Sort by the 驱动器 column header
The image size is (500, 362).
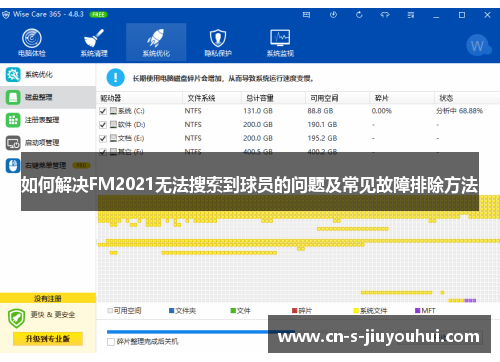tap(140, 98)
